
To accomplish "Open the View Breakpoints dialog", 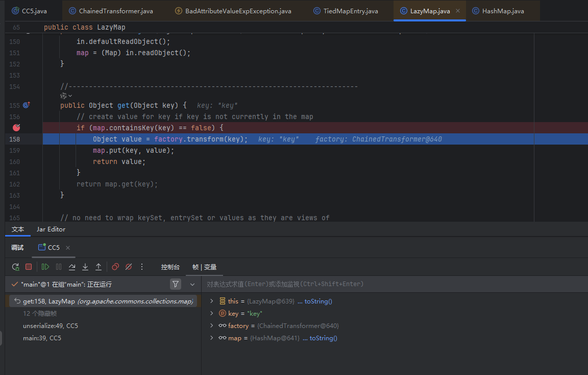I will [x=115, y=267].
